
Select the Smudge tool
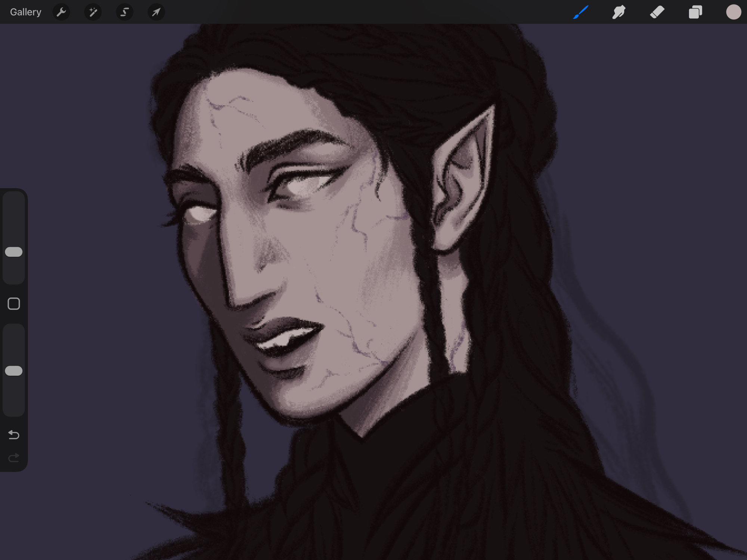click(x=619, y=12)
